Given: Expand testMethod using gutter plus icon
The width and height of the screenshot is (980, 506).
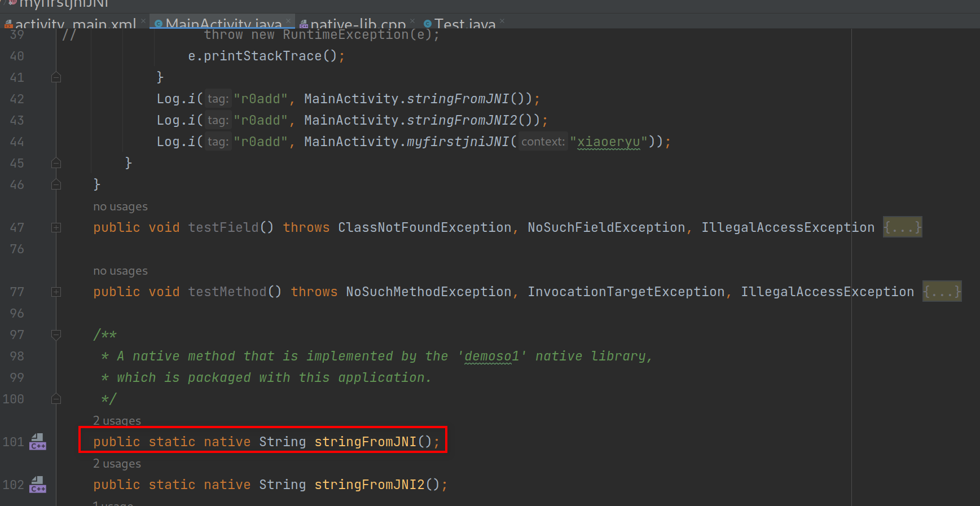Looking at the screenshot, I should (x=56, y=292).
